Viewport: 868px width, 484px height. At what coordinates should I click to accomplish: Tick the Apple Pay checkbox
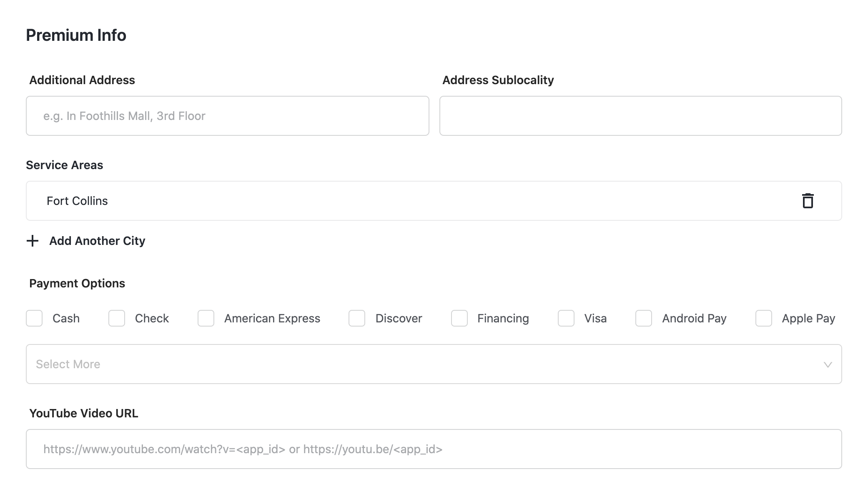tap(763, 318)
